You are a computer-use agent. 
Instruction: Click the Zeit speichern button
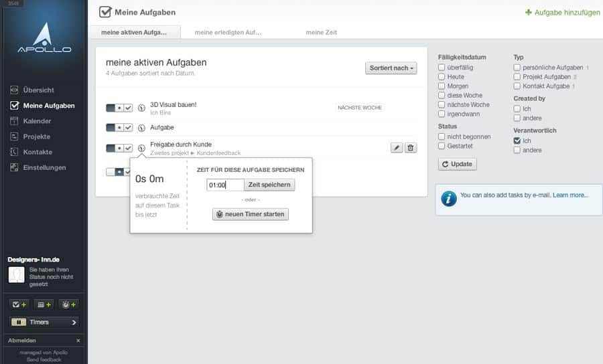click(x=269, y=185)
